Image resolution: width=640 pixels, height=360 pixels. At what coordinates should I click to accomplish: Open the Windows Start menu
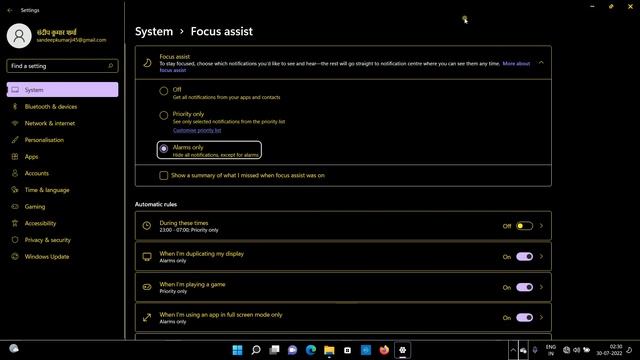[x=237, y=350]
